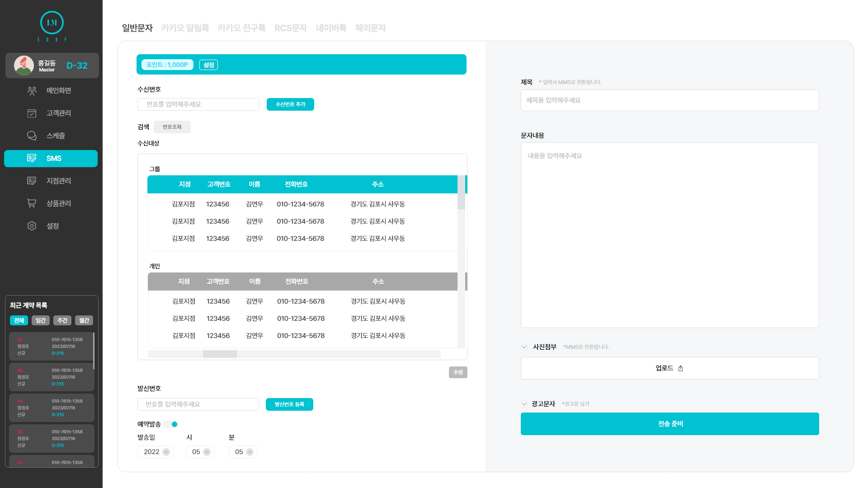Image resolution: width=868 pixels, height=488 pixels.
Task: Switch to 네이버톡 tab
Action: 331,28
